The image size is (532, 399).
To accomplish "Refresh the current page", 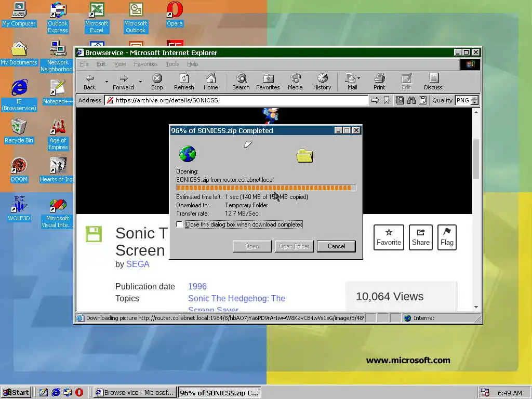I will point(184,82).
